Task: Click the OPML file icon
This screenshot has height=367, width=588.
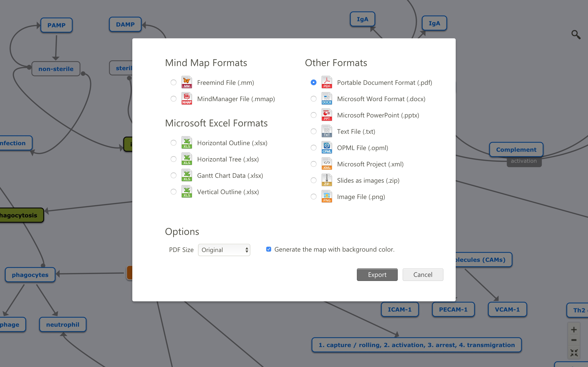Action: pyautogui.click(x=326, y=148)
